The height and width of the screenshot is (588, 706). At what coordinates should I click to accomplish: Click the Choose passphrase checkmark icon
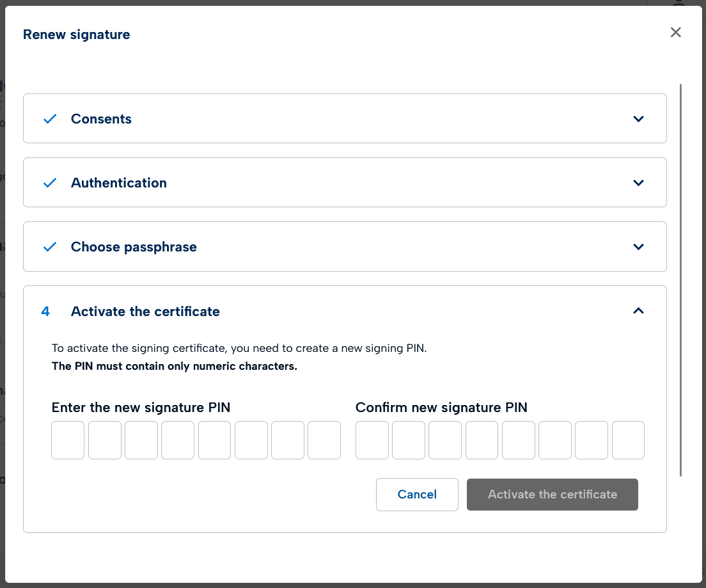tap(50, 247)
